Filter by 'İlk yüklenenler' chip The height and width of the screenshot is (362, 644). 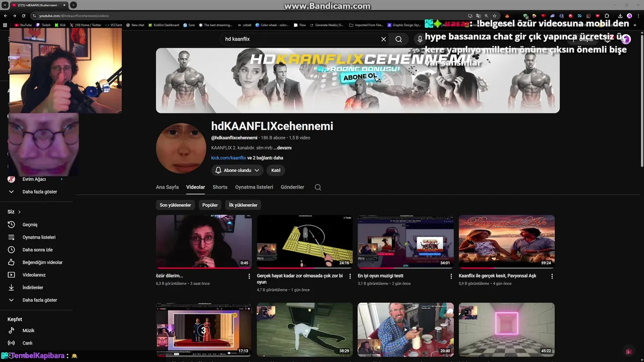coord(243,205)
